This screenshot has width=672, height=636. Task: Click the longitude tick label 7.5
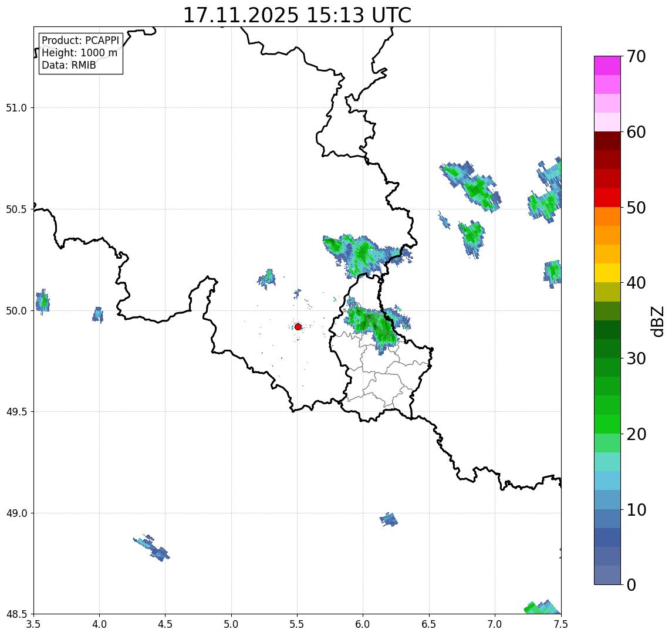pos(560,624)
